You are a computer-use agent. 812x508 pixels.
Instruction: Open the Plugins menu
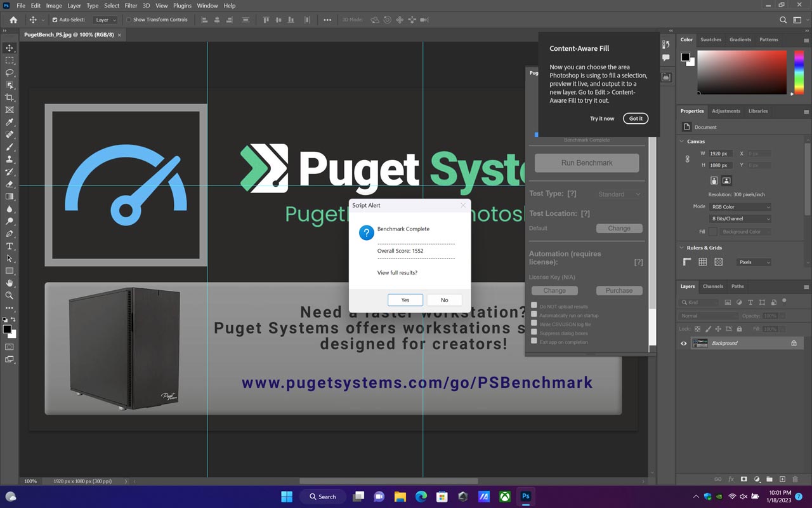[x=182, y=6]
